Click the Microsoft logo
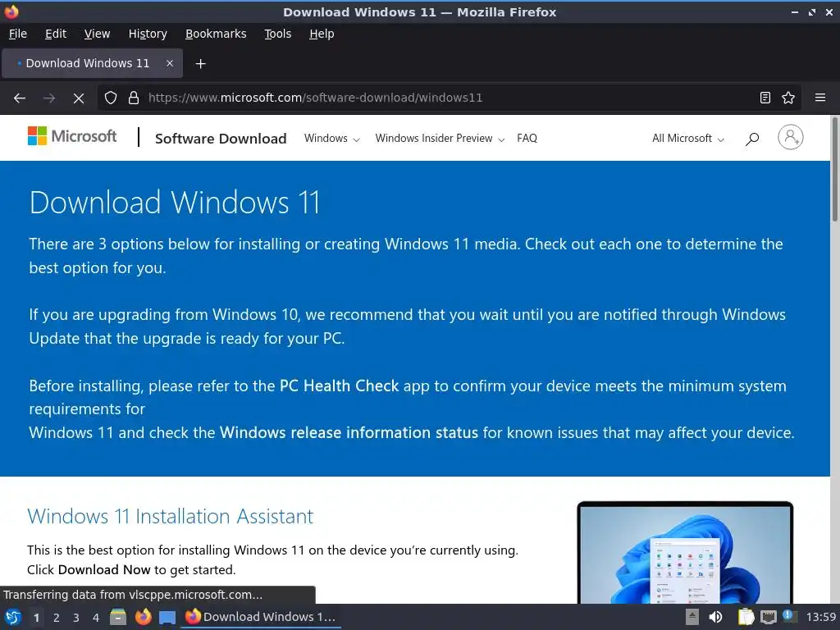Image resolution: width=840 pixels, height=630 pixels. [72, 137]
